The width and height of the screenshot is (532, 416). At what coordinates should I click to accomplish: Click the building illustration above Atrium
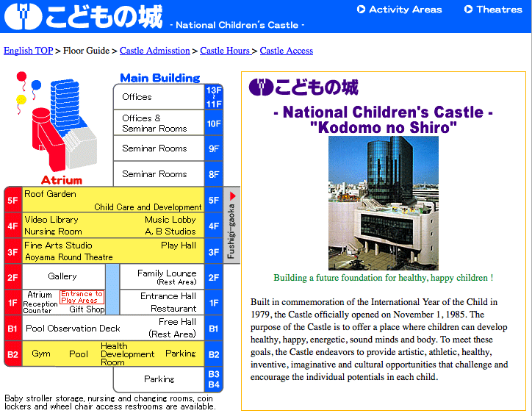pos(65,125)
